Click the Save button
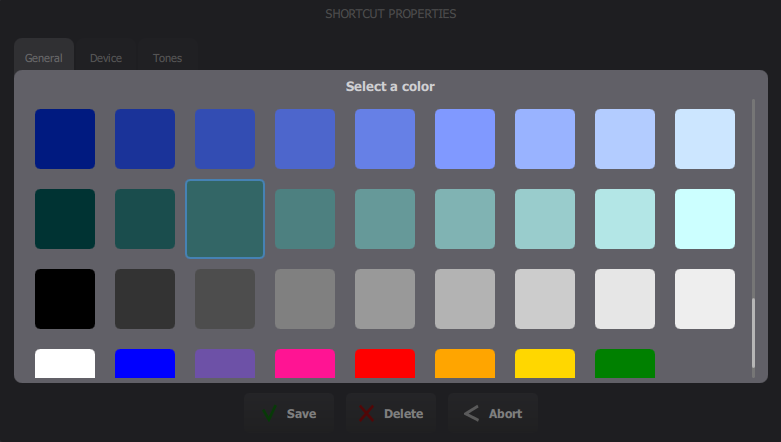Image resolution: width=781 pixels, height=442 pixels. coord(289,413)
